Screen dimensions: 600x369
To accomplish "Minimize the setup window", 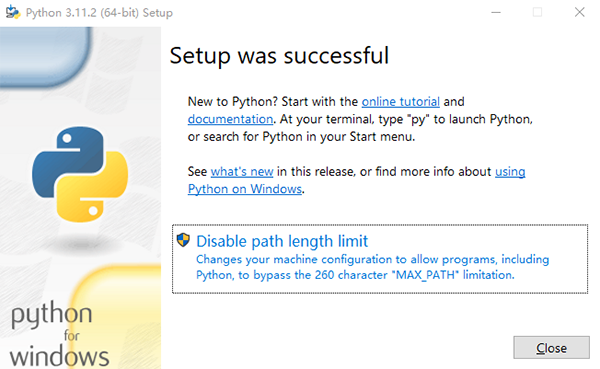I will [x=496, y=12].
